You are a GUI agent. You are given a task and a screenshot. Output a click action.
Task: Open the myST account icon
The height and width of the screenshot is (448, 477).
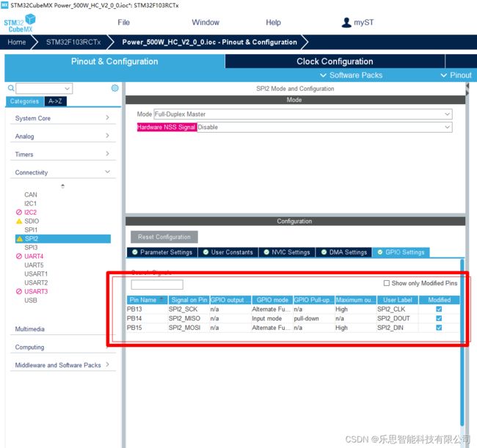(346, 22)
